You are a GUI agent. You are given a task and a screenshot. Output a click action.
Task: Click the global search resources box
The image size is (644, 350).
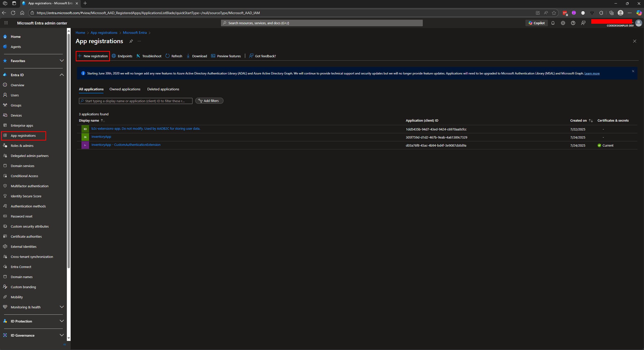point(322,23)
